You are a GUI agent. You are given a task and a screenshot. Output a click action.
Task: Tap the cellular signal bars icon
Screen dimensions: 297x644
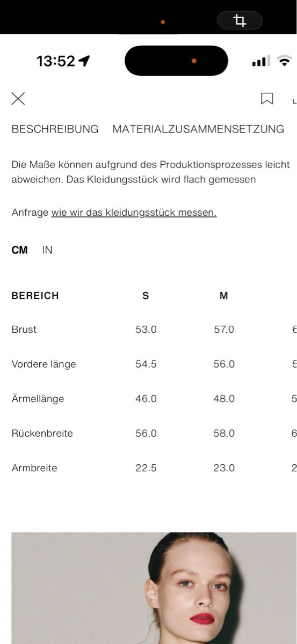click(261, 62)
